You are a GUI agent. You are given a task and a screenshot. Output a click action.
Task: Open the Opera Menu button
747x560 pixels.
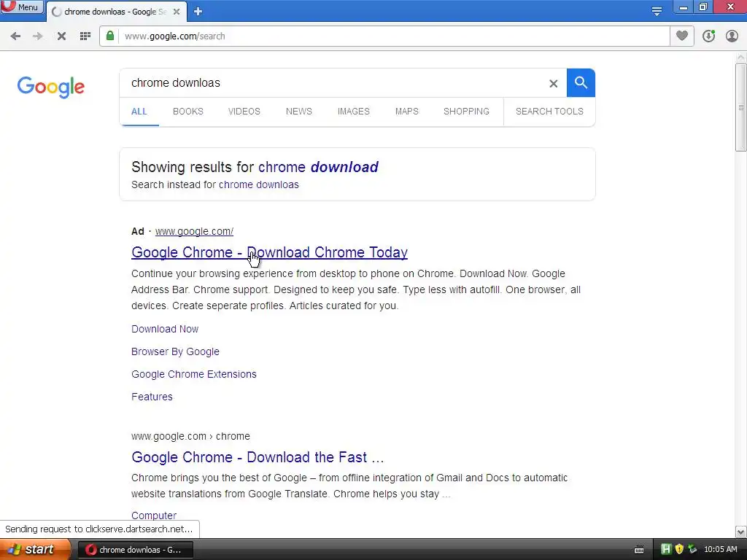pyautogui.click(x=22, y=7)
